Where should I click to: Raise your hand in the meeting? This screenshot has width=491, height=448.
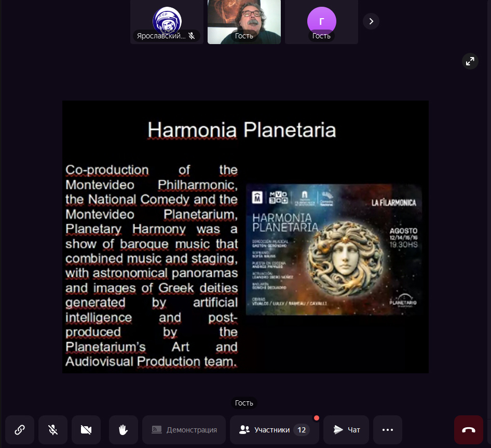tap(124, 430)
